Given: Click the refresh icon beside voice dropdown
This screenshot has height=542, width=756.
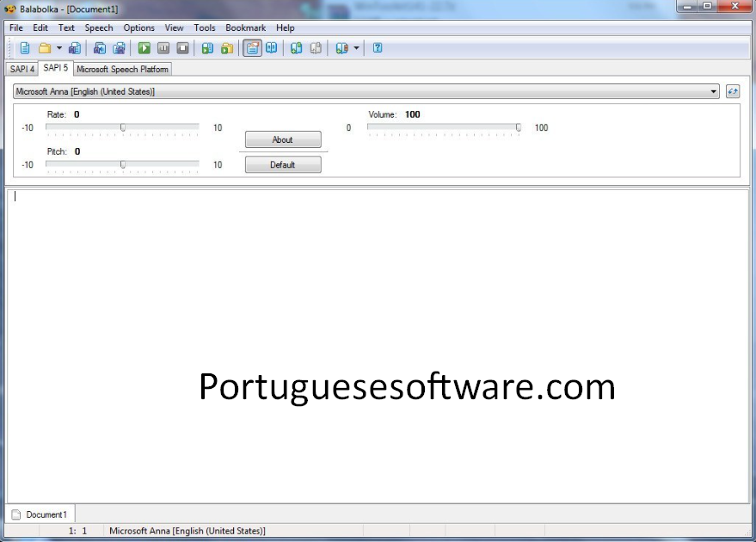Looking at the screenshot, I should click(733, 91).
